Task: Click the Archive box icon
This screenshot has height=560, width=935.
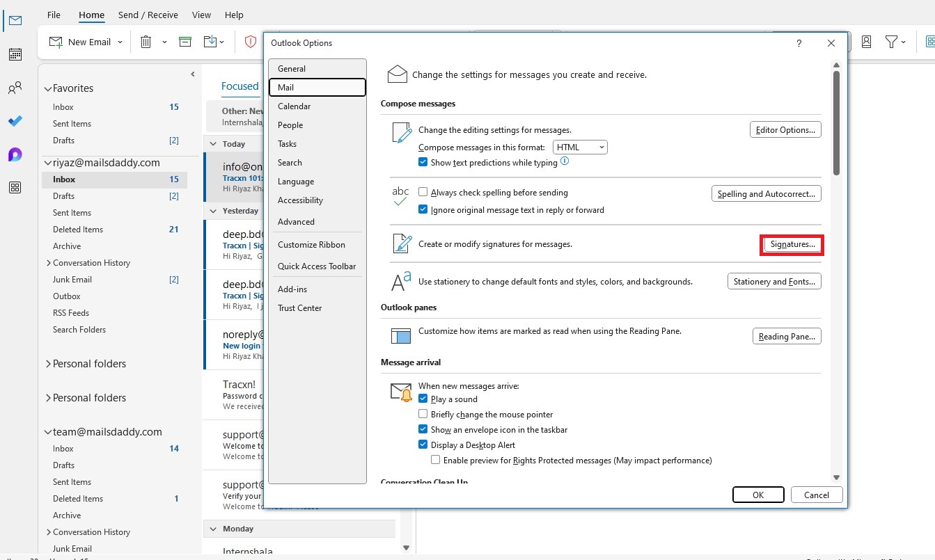Action: tap(185, 42)
